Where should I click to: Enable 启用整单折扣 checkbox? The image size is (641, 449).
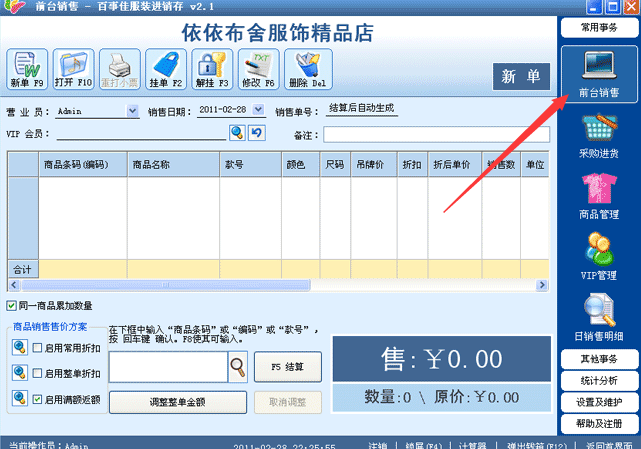[x=37, y=373]
